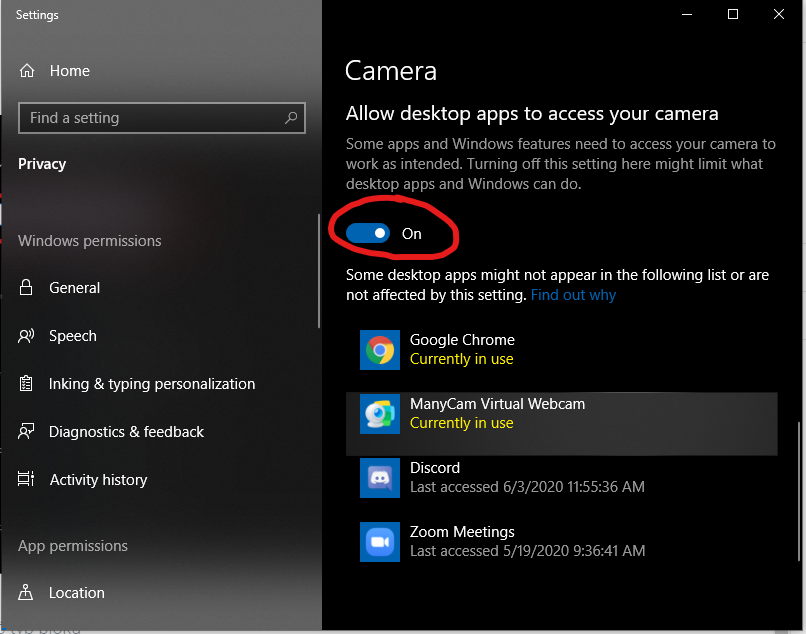
Task: Click the Speech person icon
Action: tap(26, 336)
